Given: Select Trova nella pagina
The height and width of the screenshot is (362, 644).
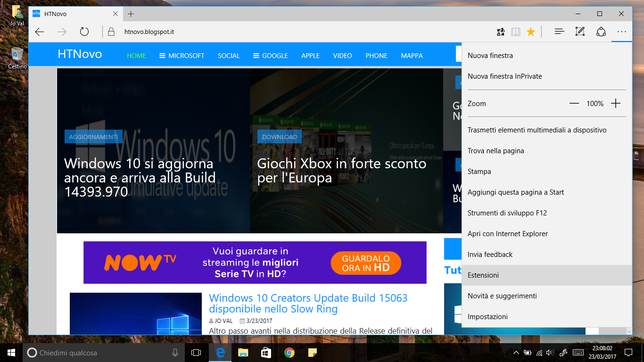Looking at the screenshot, I should [x=547, y=151].
